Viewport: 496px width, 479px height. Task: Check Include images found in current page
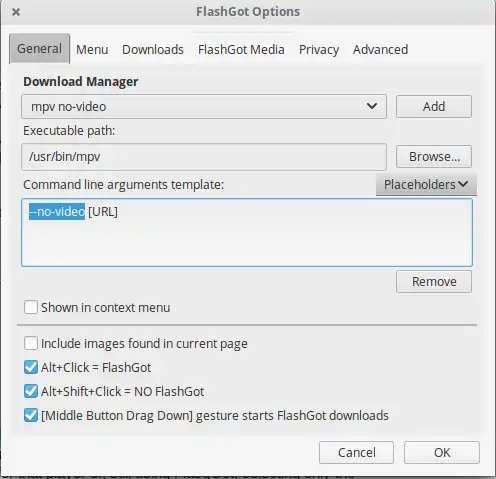click(x=31, y=343)
